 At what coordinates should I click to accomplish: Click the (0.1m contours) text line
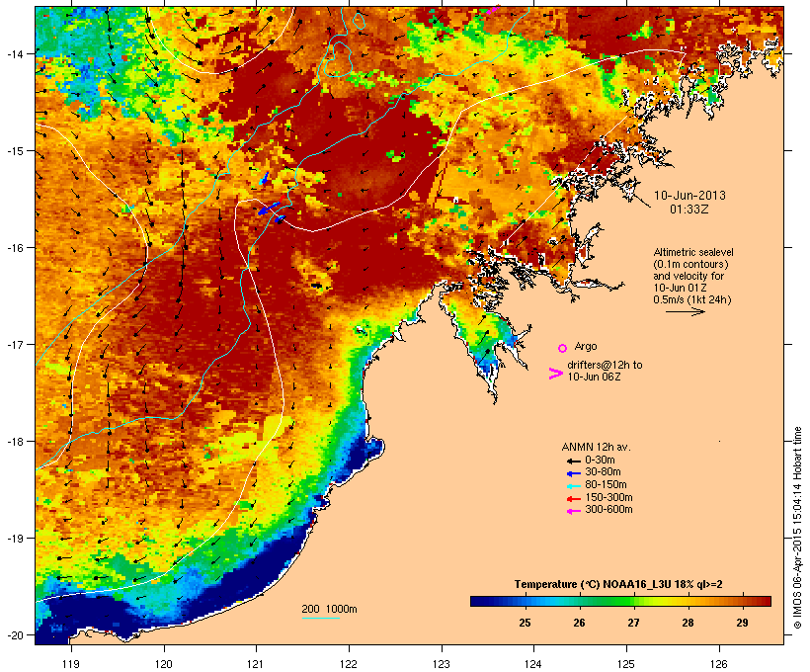[690, 264]
